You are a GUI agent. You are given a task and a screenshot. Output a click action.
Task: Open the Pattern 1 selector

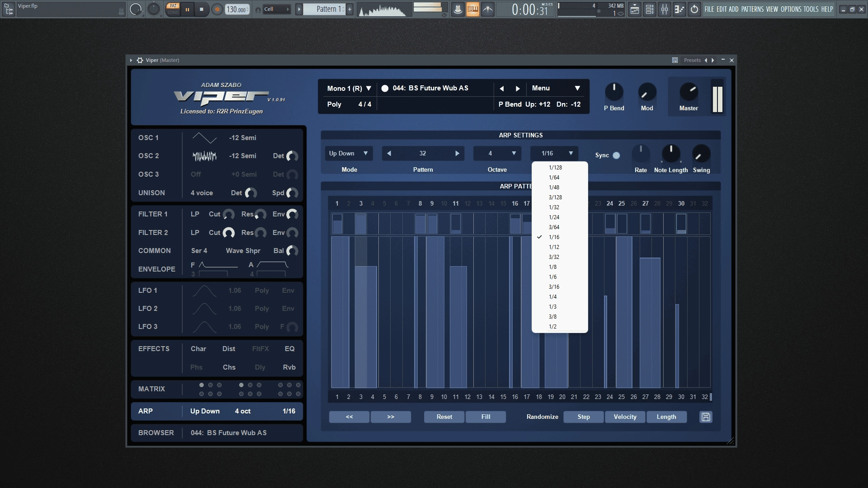(324, 9)
